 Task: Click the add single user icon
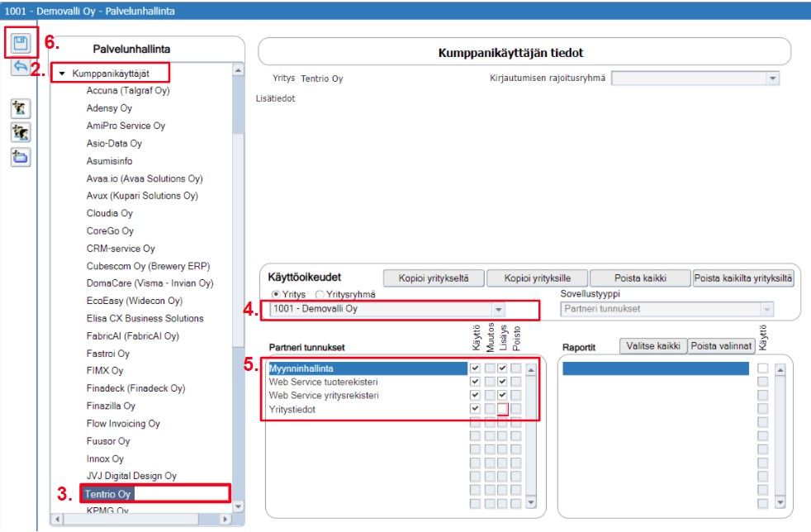tap(20, 108)
